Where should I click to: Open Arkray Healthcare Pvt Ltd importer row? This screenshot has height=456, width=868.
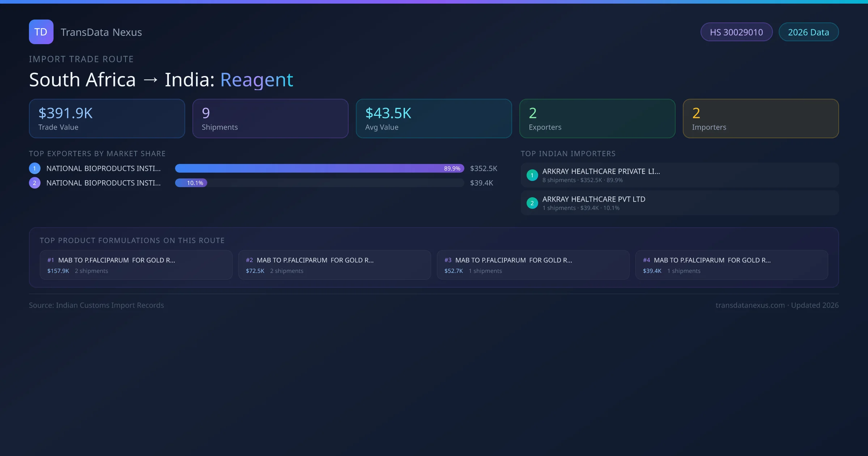679,203
